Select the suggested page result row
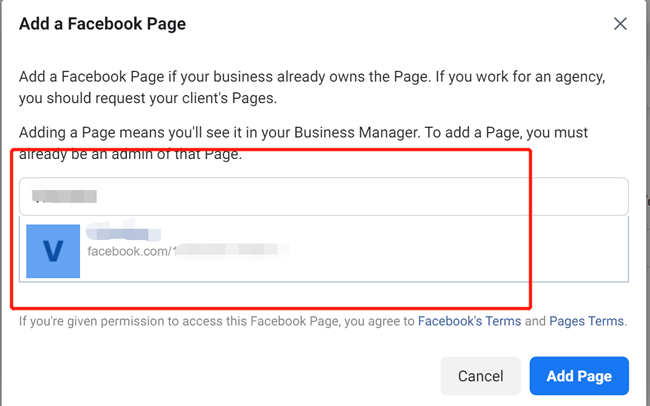This screenshot has width=650, height=406. (x=322, y=250)
